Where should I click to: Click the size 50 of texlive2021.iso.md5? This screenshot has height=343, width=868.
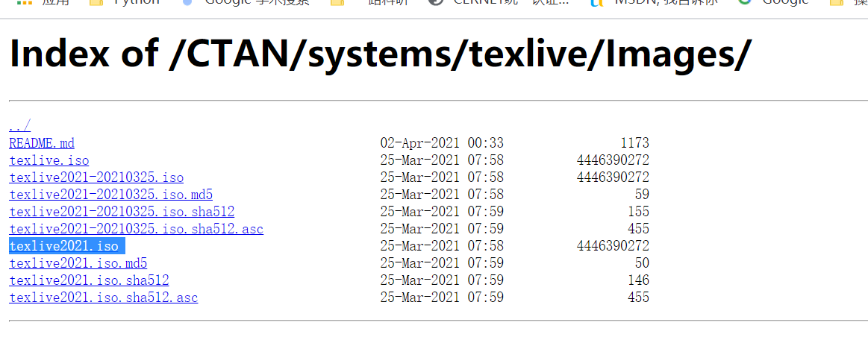pos(642,263)
